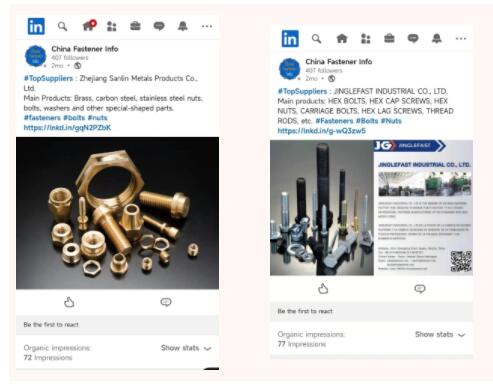Open three-dot more menu in right toolbar
Viewport: 493px width, 387px height.
pos(461,39)
